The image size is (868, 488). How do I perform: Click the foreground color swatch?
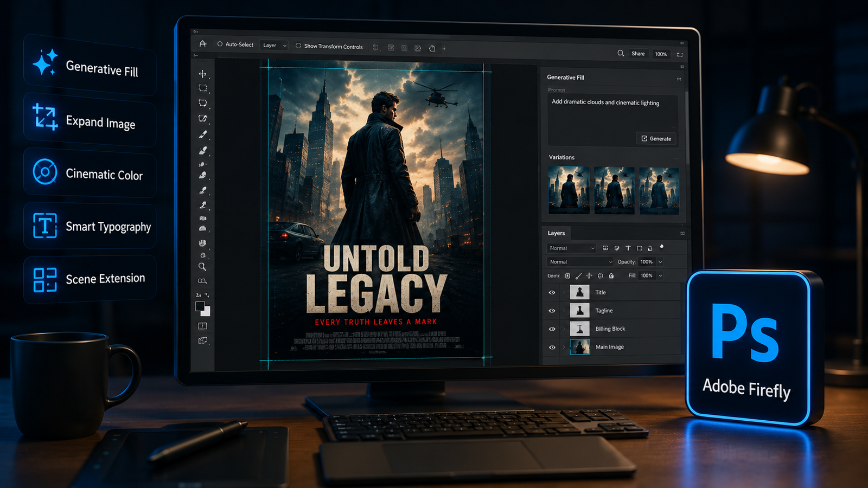click(x=200, y=306)
